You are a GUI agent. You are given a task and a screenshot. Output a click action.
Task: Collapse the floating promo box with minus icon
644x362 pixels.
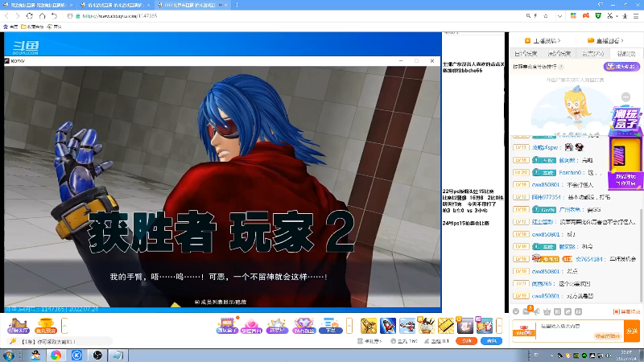click(625, 97)
